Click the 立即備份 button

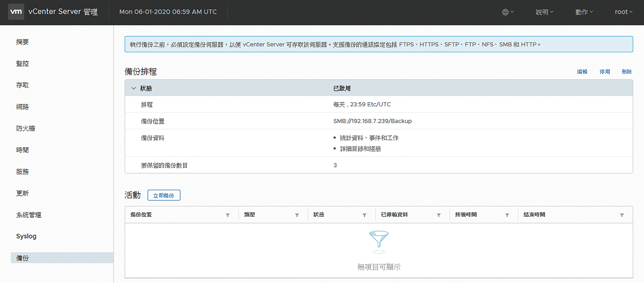point(164,195)
